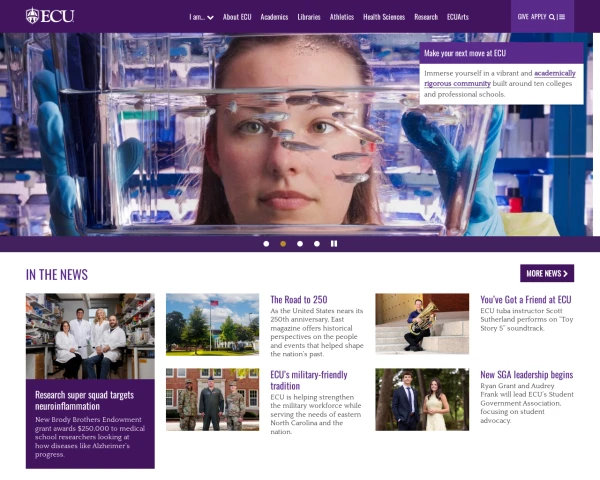
Task: Open Health Sciences navigation item
Action: (384, 17)
